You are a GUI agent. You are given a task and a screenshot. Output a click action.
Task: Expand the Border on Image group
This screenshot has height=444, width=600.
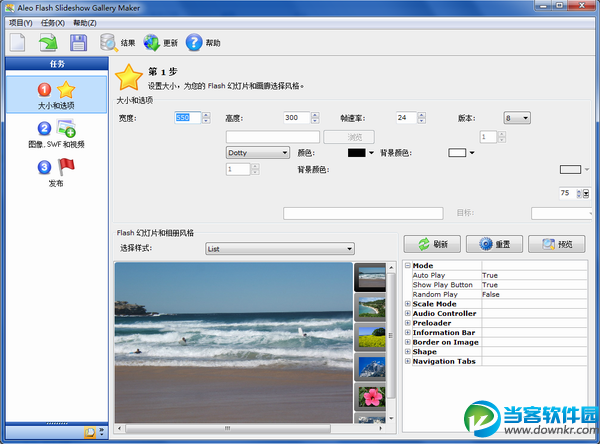coord(408,342)
